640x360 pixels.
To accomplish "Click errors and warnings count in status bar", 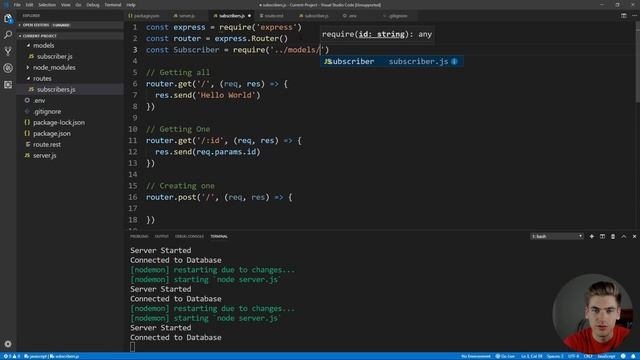I will coord(11,356).
